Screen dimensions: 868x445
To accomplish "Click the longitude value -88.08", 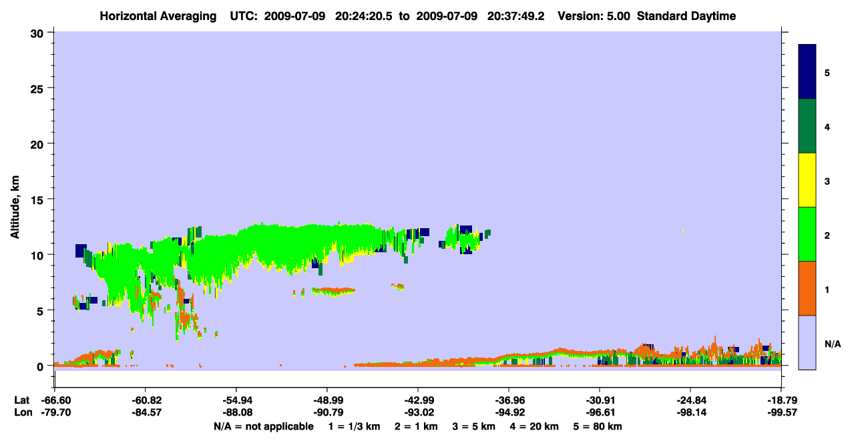I will pyautogui.click(x=236, y=412).
